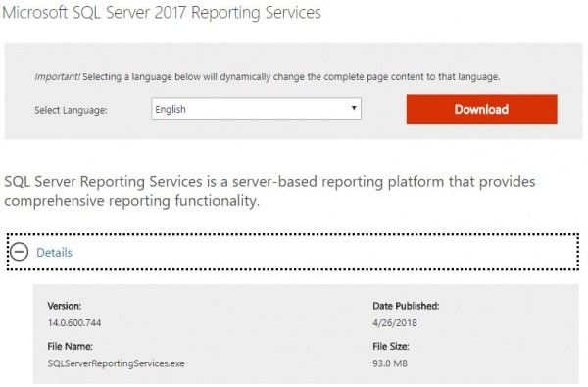Click the File Name: label
Viewport: 588px width, 387px height.
(x=71, y=346)
